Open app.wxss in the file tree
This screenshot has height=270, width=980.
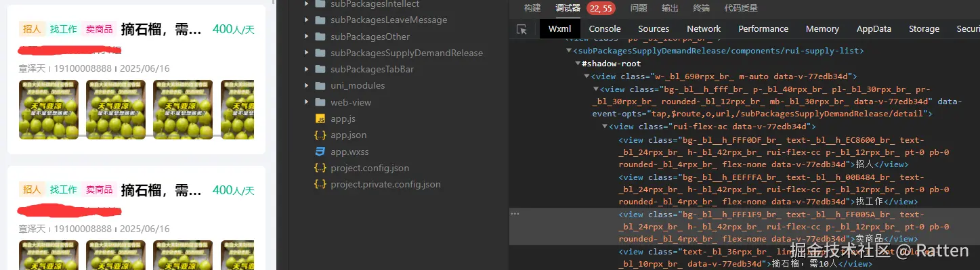coord(349,152)
